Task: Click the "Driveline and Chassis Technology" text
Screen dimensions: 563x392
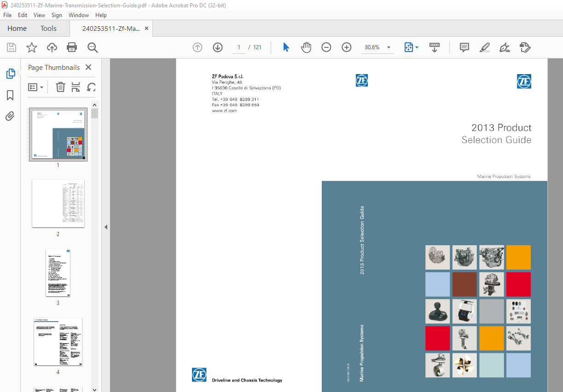Action: (x=247, y=380)
